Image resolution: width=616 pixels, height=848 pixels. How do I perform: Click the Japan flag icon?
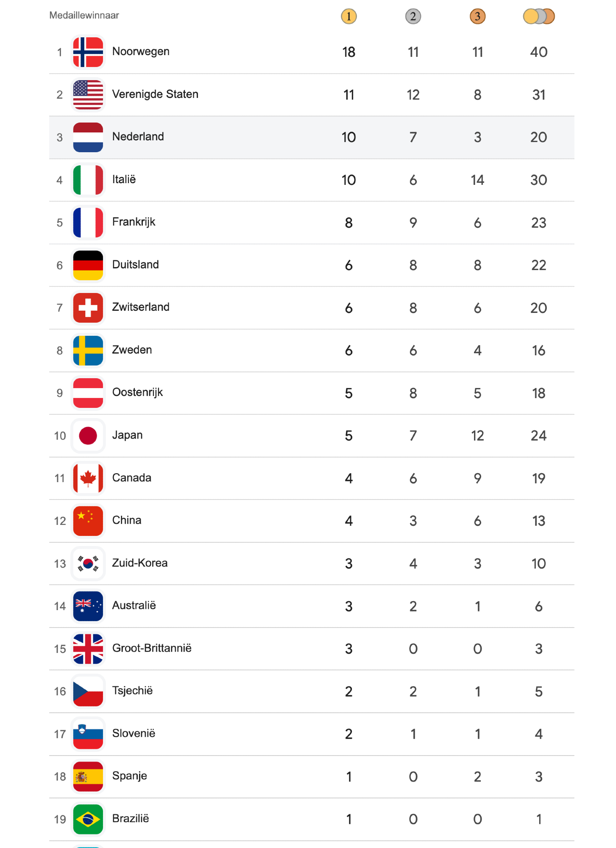(88, 435)
